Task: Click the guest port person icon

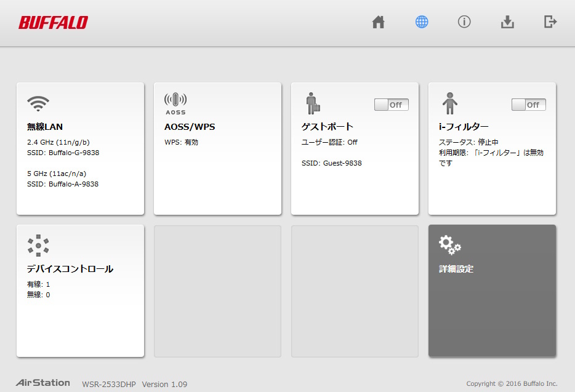Action: tap(313, 103)
